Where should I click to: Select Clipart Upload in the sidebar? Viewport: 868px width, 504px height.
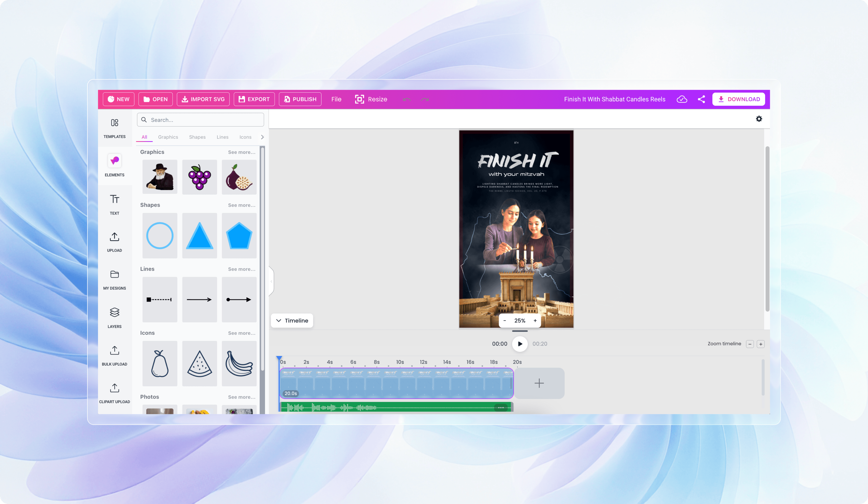point(114,393)
